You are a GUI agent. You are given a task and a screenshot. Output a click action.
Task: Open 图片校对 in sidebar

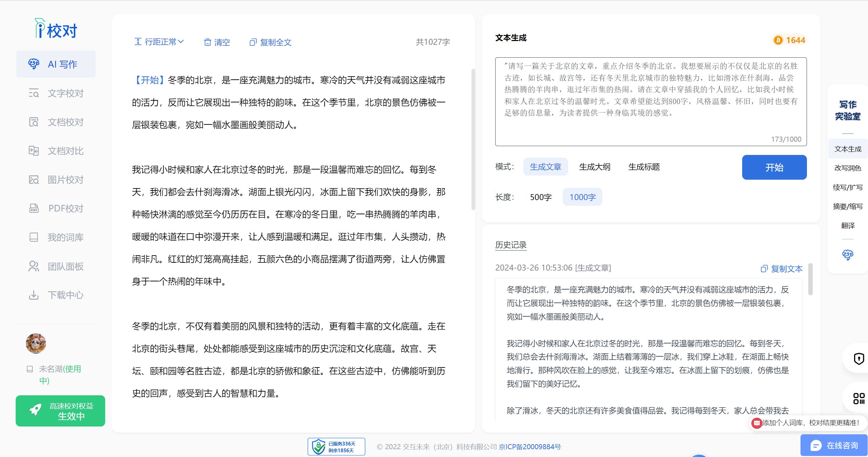tap(56, 179)
